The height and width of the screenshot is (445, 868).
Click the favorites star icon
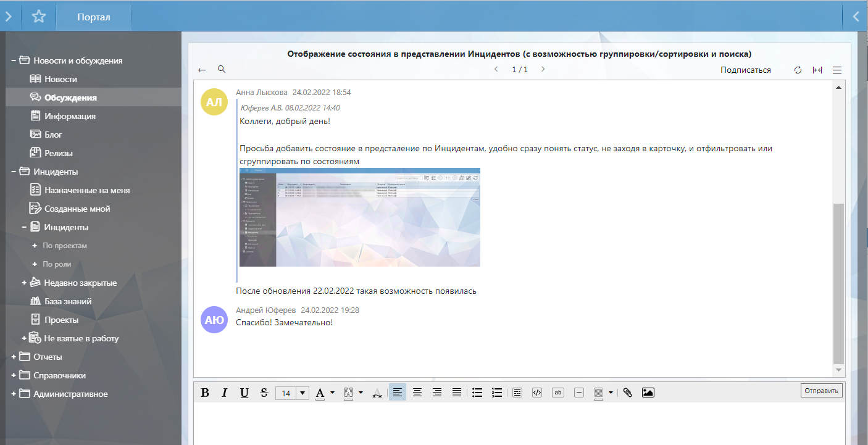click(x=39, y=17)
